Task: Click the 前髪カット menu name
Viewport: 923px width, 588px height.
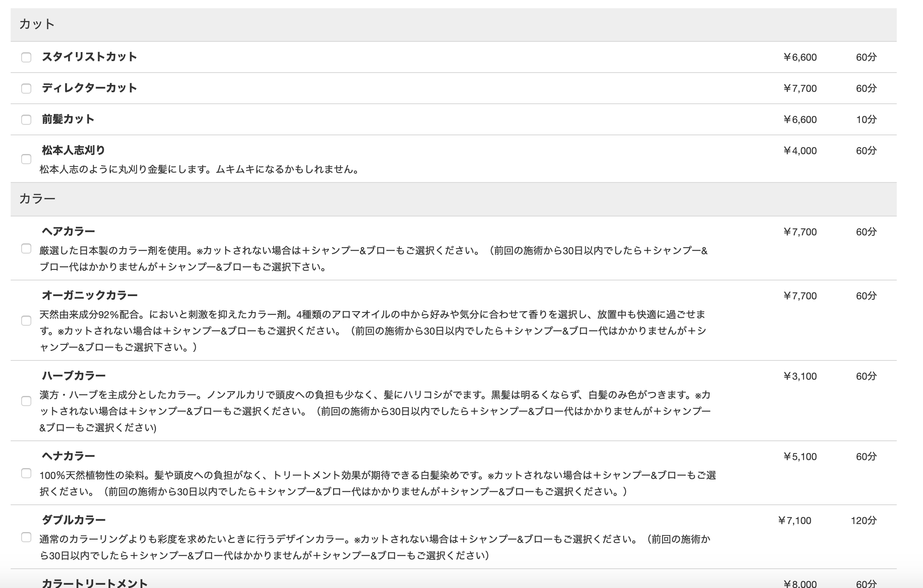Action: (68, 119)
